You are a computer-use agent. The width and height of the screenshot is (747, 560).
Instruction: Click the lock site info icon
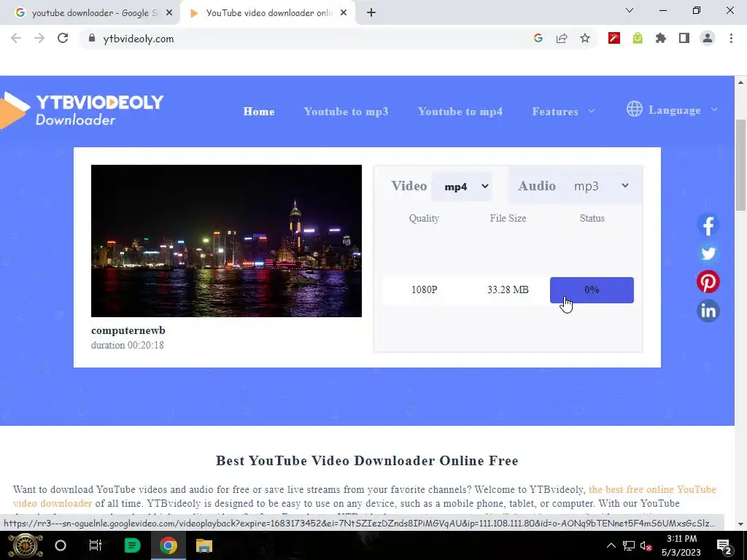point(92,39)
